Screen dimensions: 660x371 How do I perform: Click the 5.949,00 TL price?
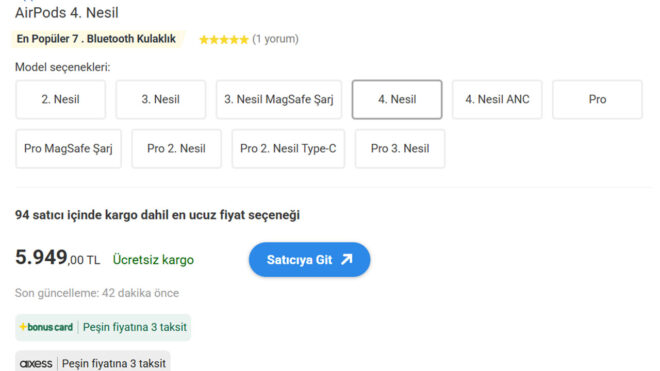pos(58,258)
